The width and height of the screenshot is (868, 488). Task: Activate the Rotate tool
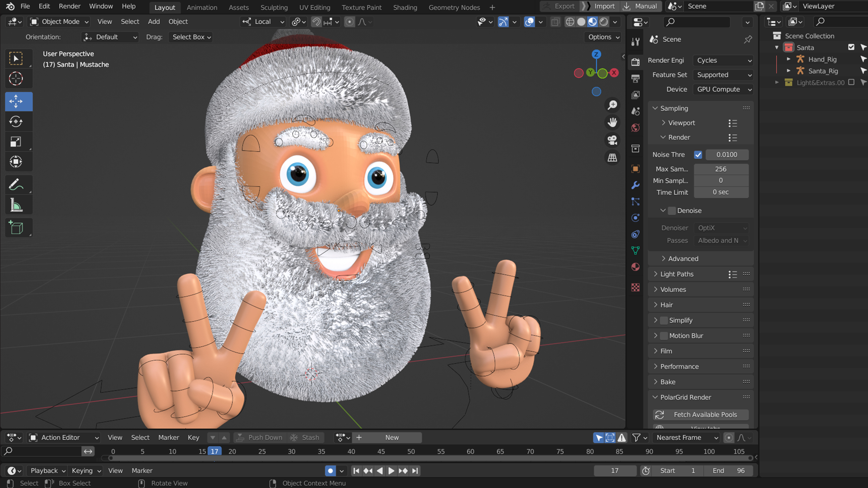tap(16, 122)
